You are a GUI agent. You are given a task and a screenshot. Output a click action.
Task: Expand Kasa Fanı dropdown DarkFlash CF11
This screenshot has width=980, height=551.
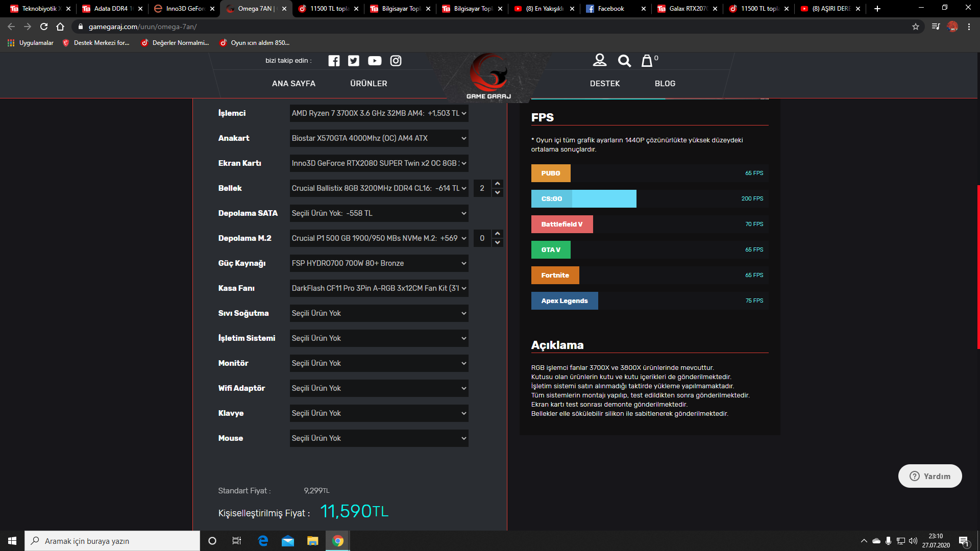[379, 288]
